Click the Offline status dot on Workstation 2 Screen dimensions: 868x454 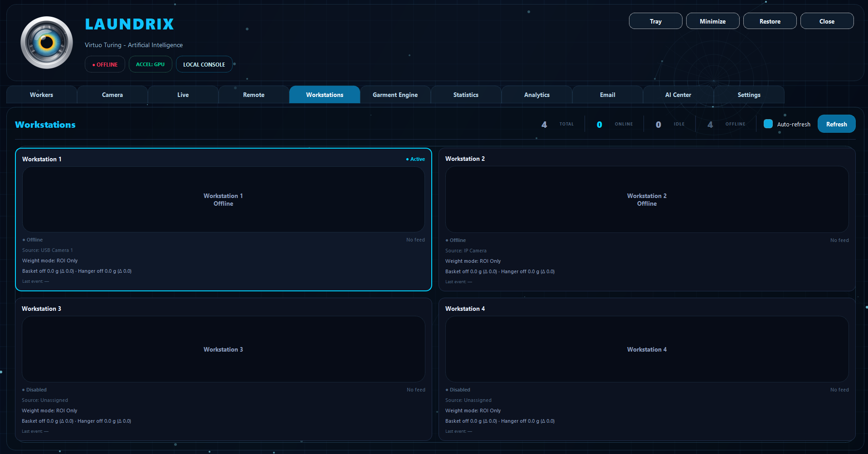(447, 240)
